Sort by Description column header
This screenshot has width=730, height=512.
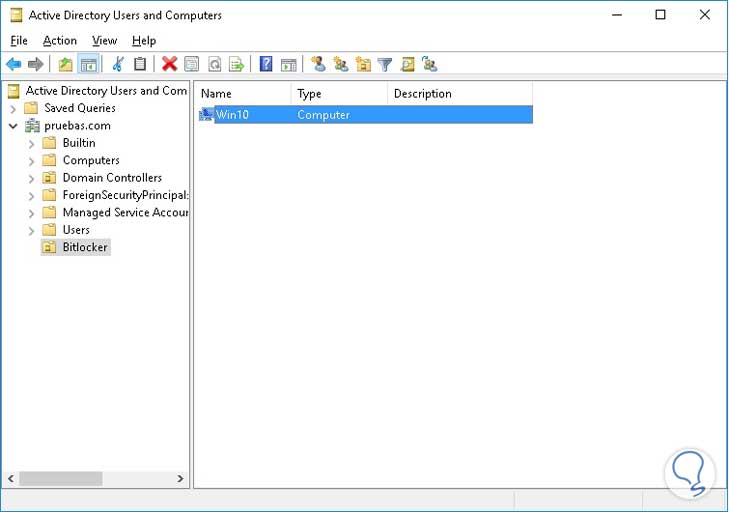click(460, 94)
